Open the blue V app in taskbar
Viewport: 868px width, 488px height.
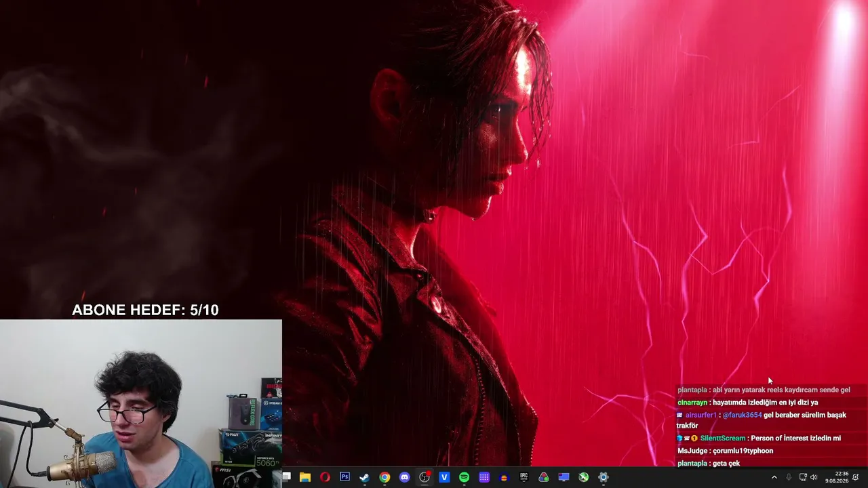click(x=444, y=477)
